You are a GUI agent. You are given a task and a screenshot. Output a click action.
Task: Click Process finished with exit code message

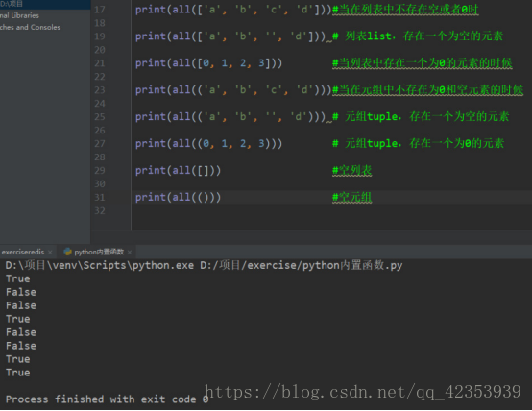coord(108,399)
